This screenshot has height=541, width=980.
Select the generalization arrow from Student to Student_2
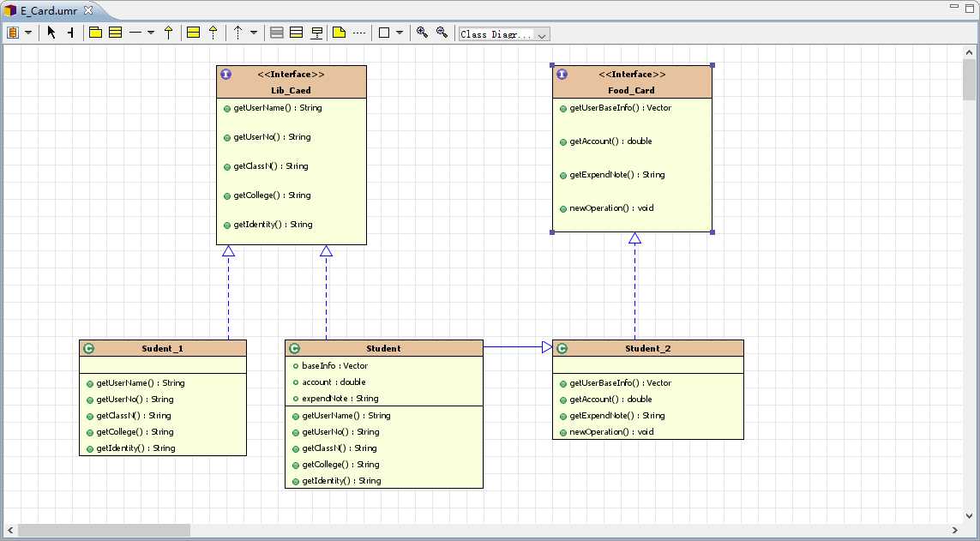tap(518, 347)
